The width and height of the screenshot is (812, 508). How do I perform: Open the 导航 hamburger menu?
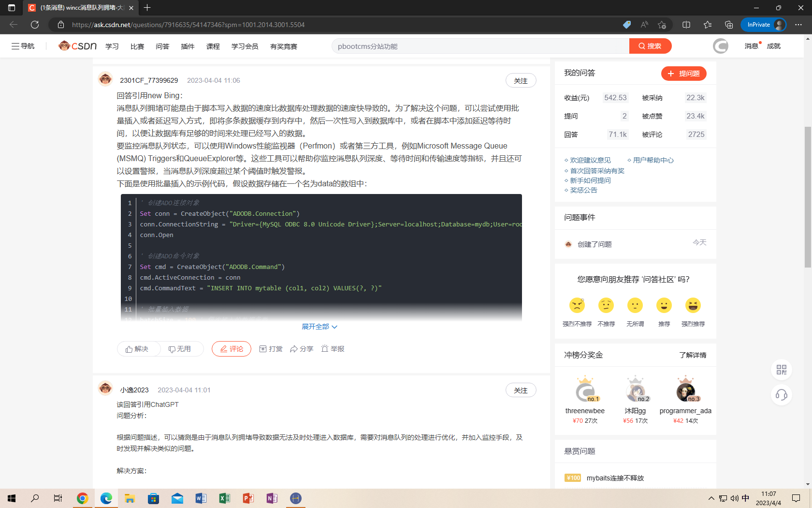23,46
